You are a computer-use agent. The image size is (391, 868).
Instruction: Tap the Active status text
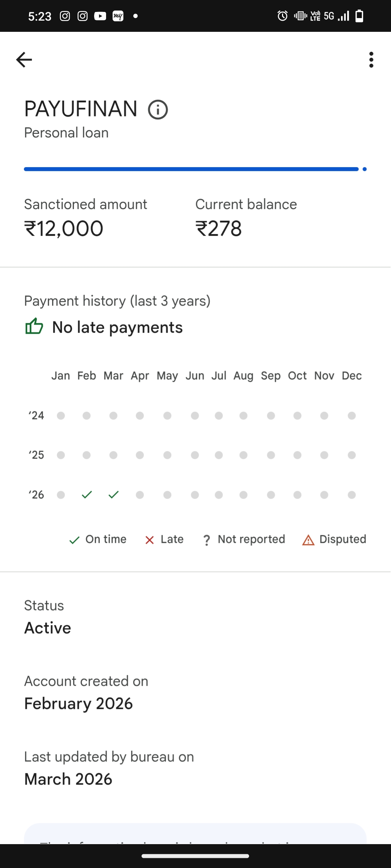point(48,628)
